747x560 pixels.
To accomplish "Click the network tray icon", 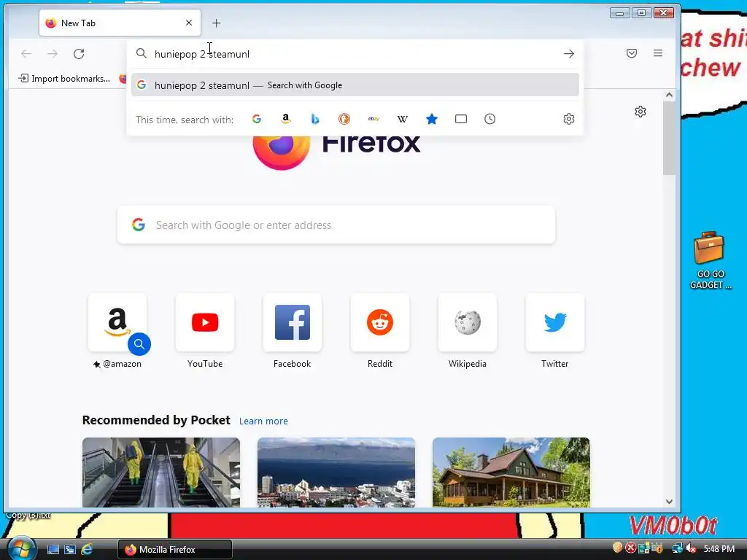I will click(677, 548).
